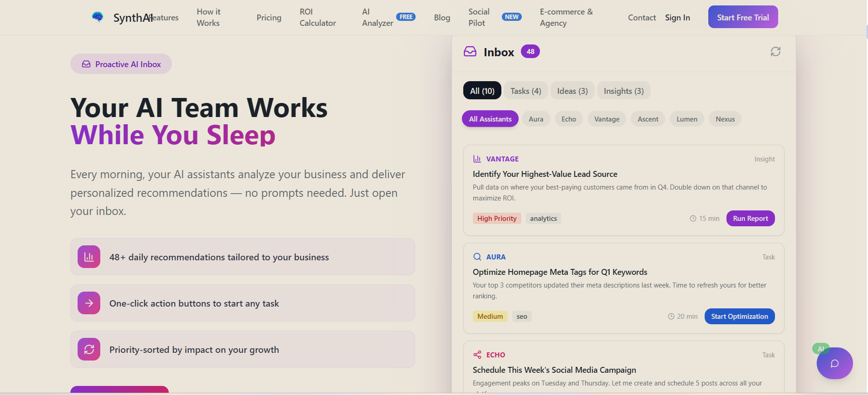Filter the inbox by Lumen
The image size is (868, 395).
point(687,119)
